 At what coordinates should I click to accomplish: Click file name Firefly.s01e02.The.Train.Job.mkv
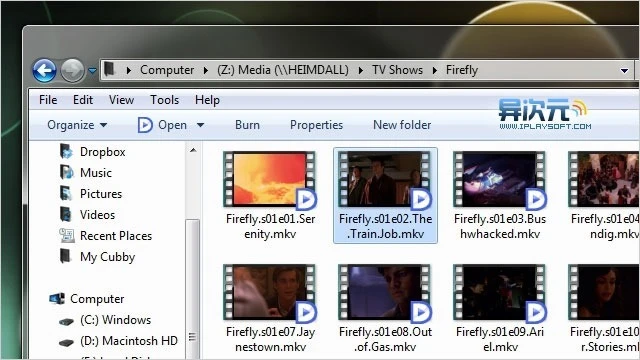(x=385, y=226)
